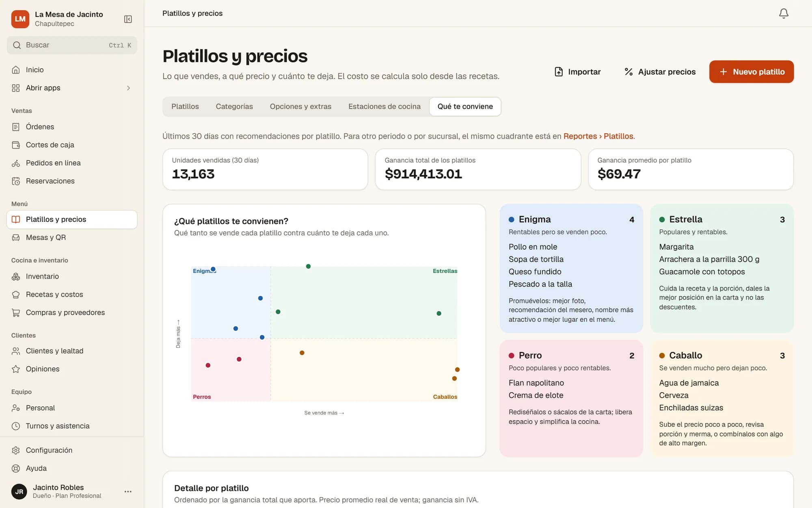812x508 pixels.
Task: Open the Estaciones de cocina tab
Action: coord(384,106)
